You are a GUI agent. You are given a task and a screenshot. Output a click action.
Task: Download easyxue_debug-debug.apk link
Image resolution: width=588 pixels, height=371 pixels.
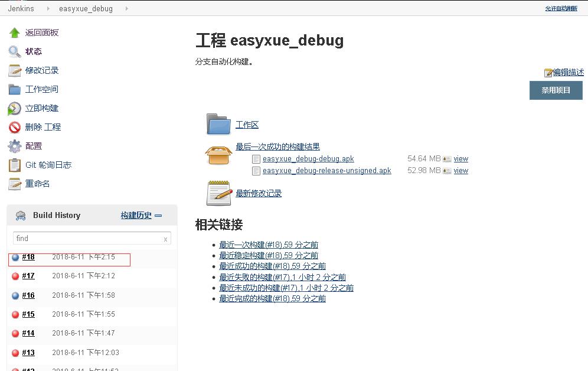[308, 159]
